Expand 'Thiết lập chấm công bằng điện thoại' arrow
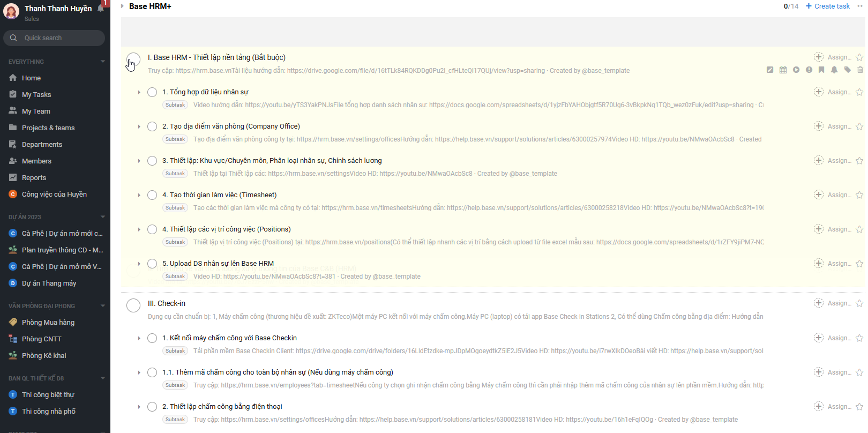This screenshot has width=868, height=433. [139, 407]
